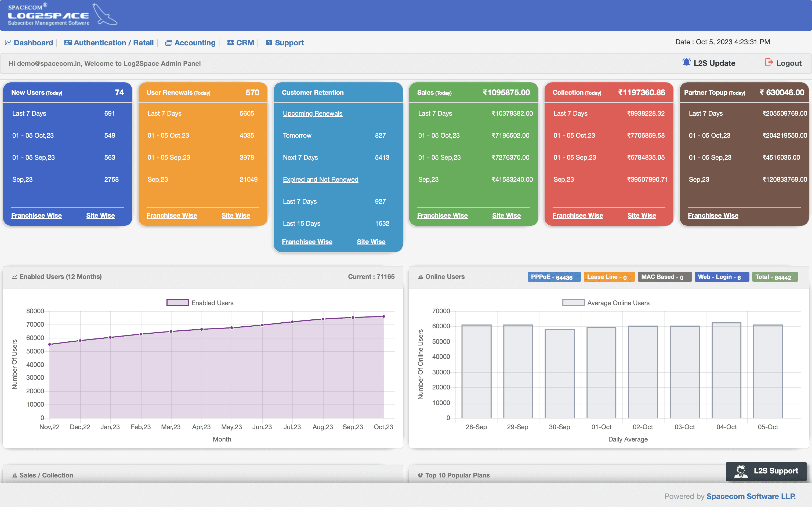Viewport: 812px width, 507px height.
Task: Click the Logout text
Action: coord(789,63)
